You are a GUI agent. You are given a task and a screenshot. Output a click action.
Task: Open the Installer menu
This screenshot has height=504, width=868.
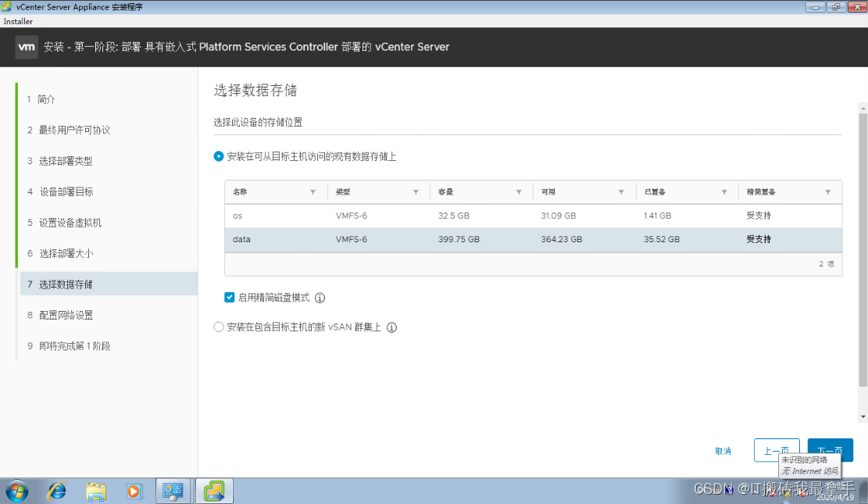[18, 21]
